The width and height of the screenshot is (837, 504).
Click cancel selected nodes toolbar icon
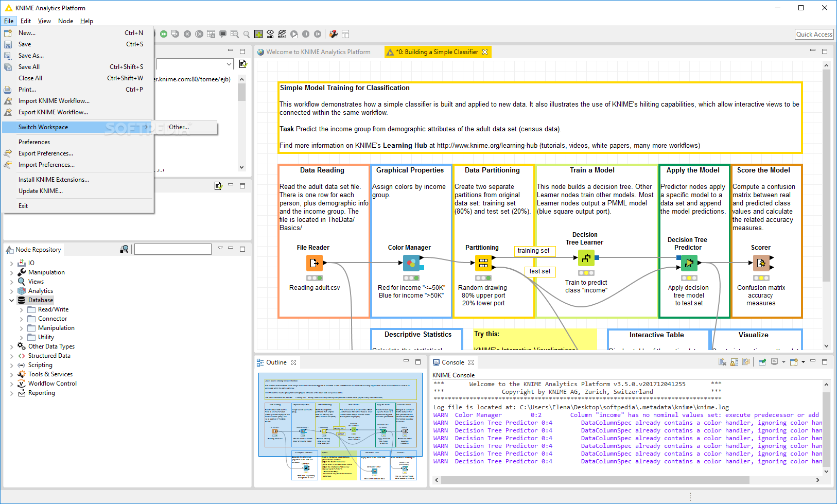(x=187, y=34)
